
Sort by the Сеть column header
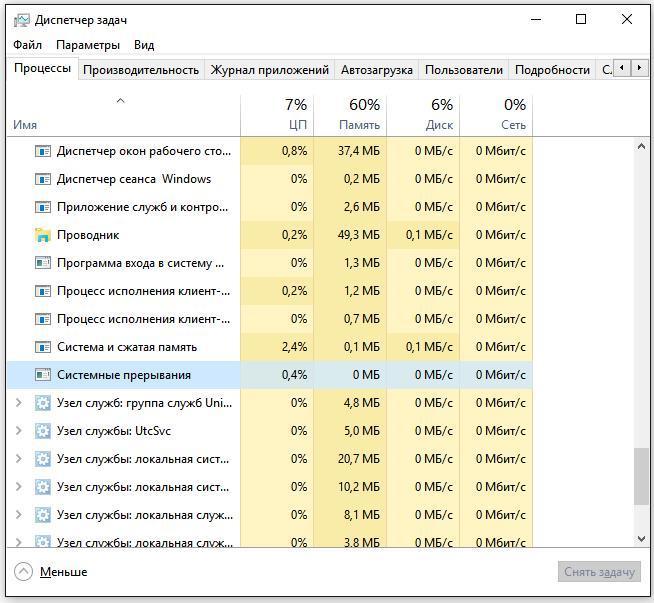click(496, 115)
